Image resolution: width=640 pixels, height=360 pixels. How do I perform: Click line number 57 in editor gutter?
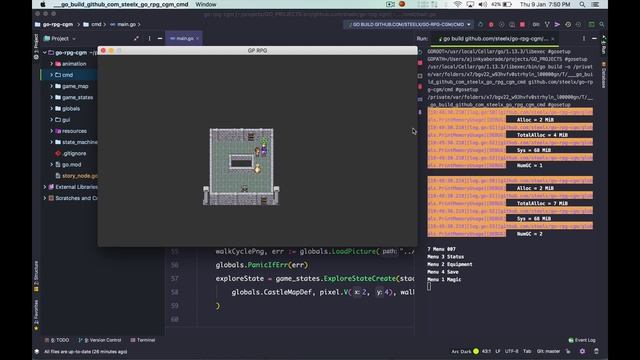coord(175,278)
